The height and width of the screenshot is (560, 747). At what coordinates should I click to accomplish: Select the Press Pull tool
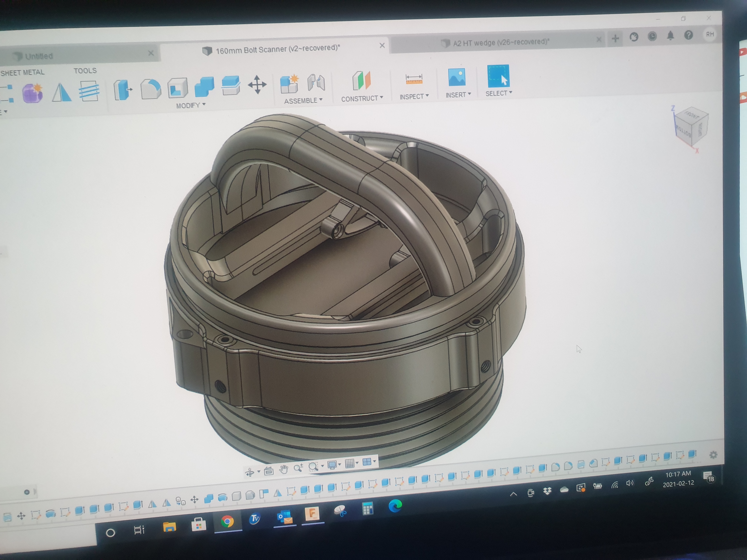(122, 90)
